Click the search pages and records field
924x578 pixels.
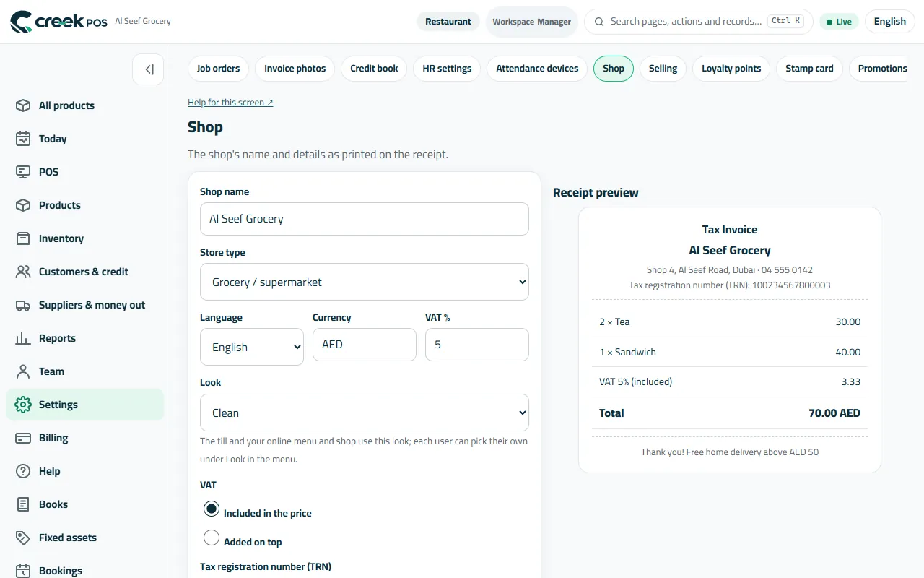pos(699,22)
